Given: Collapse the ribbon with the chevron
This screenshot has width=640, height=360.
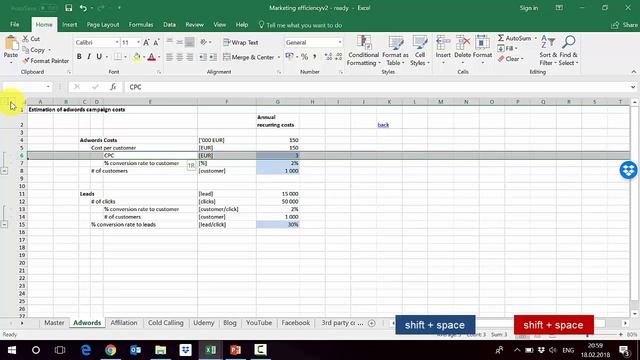Looking at the screenshot, I should coord(633,72).
